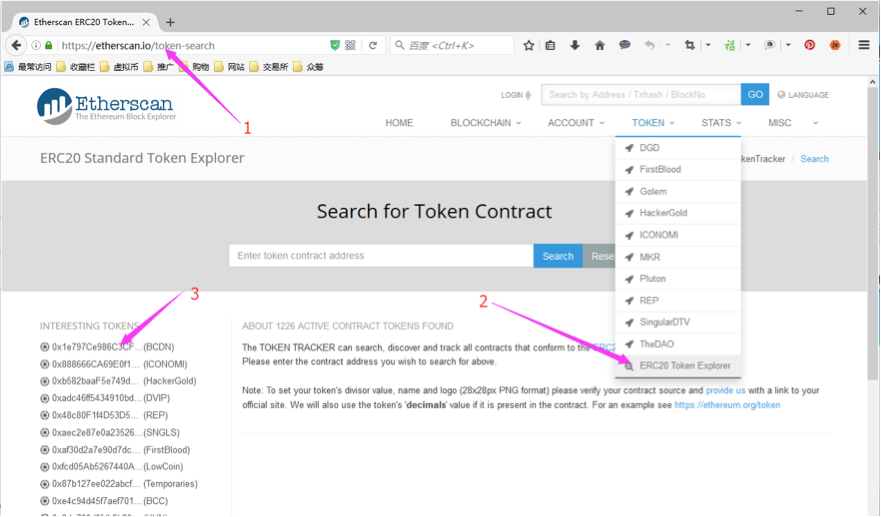Open dropdown arrow next to green grid icon

point(748,45)
